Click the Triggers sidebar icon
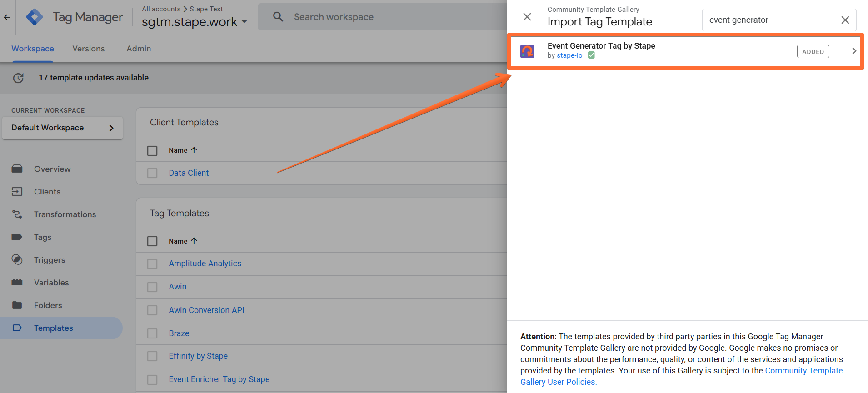This screenshot has width=868, height=393. point(17,260)
